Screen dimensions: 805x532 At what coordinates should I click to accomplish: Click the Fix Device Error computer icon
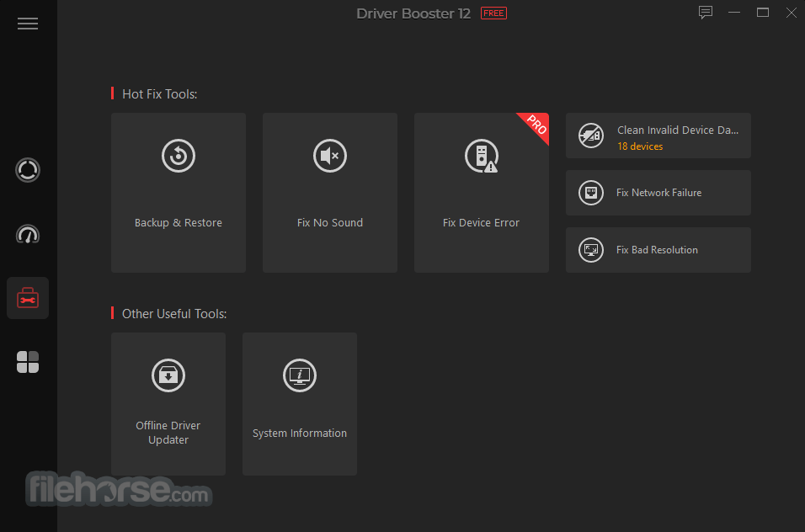click(482, 156)
